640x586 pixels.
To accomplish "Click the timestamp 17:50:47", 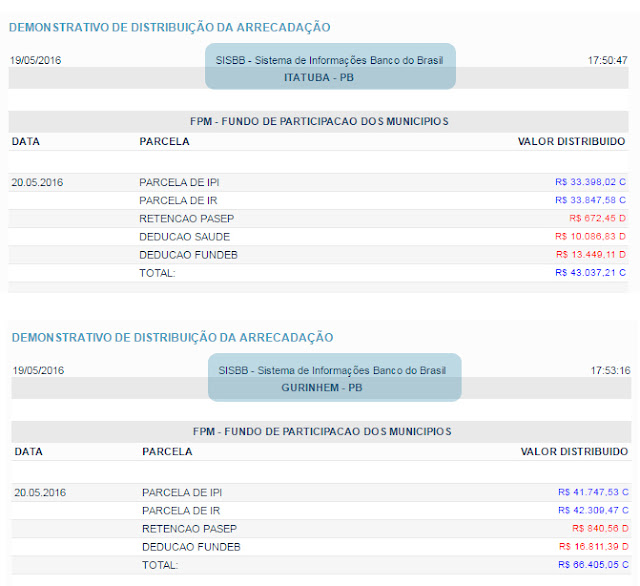I will (x=607, y=60).
